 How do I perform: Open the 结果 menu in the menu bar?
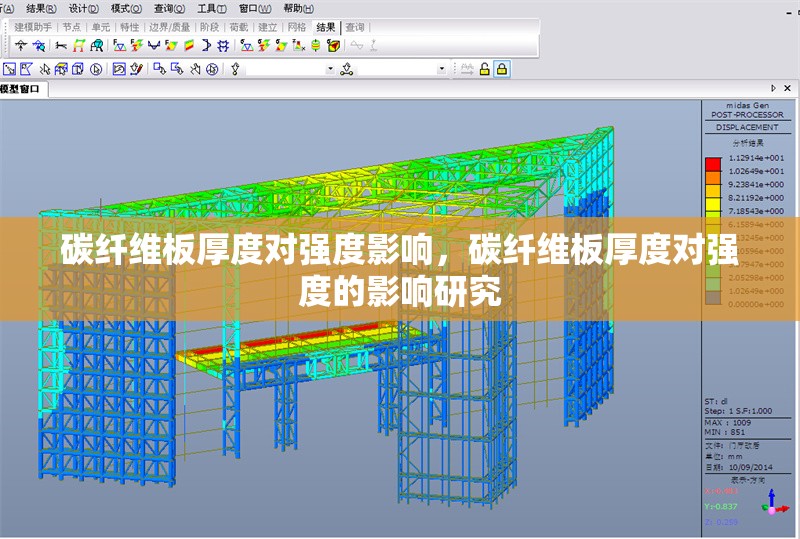click(x=36, y=7)
